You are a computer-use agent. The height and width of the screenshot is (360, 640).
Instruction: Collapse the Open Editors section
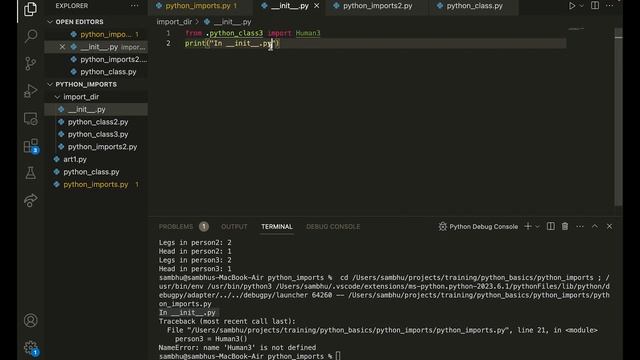click(x=79, y=22)
